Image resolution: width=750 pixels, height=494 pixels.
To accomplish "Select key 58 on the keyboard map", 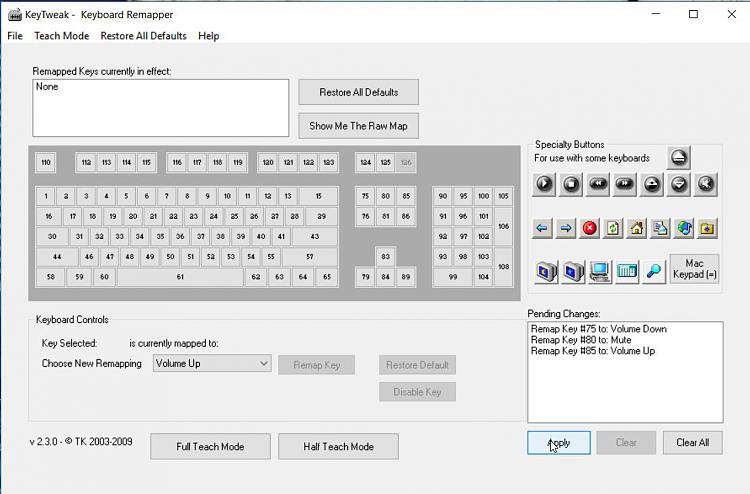I will (x=51, y=277).
